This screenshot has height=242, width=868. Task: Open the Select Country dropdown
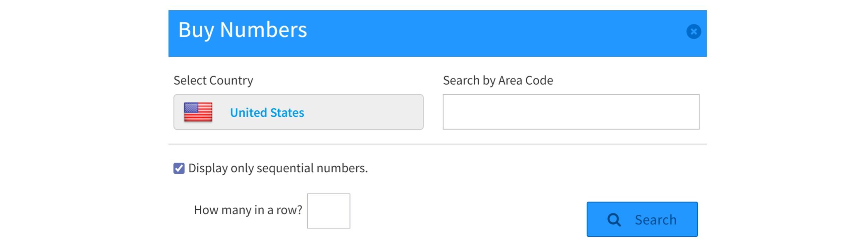(298, 112)
